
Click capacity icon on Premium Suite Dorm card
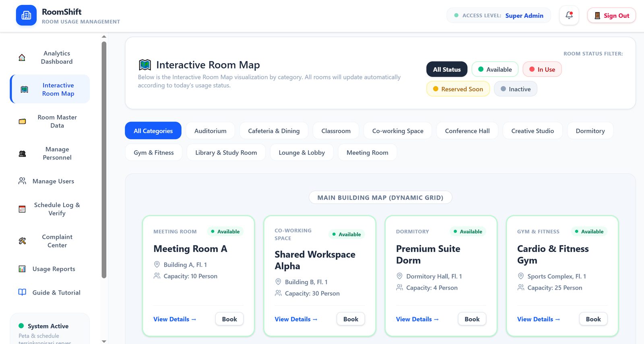[x=399, y=288]
